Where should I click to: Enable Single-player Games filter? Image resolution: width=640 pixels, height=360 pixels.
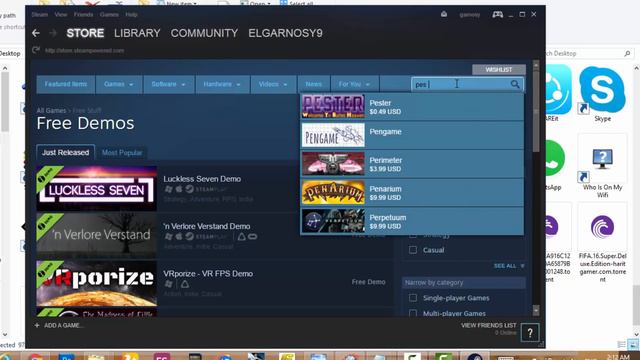tap(413, 298)
